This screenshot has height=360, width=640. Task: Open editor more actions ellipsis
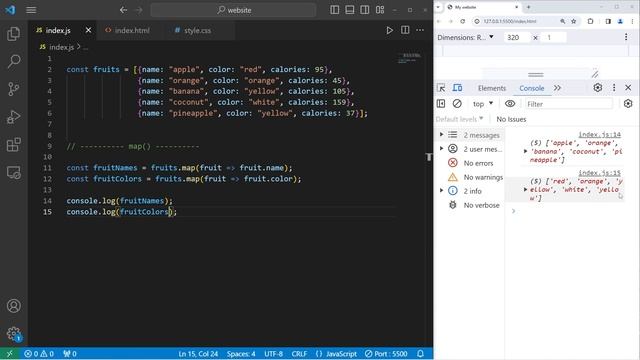420,30
